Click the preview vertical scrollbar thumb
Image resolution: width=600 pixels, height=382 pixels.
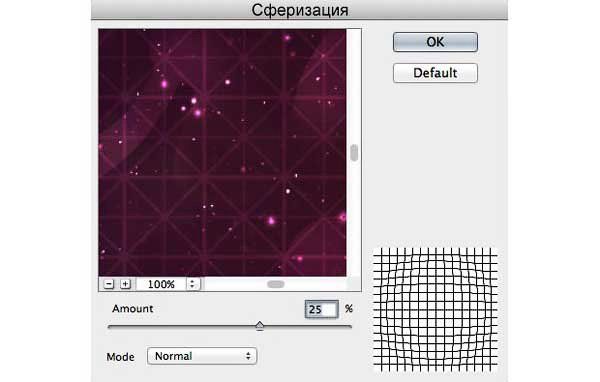[x=354, y=153]
